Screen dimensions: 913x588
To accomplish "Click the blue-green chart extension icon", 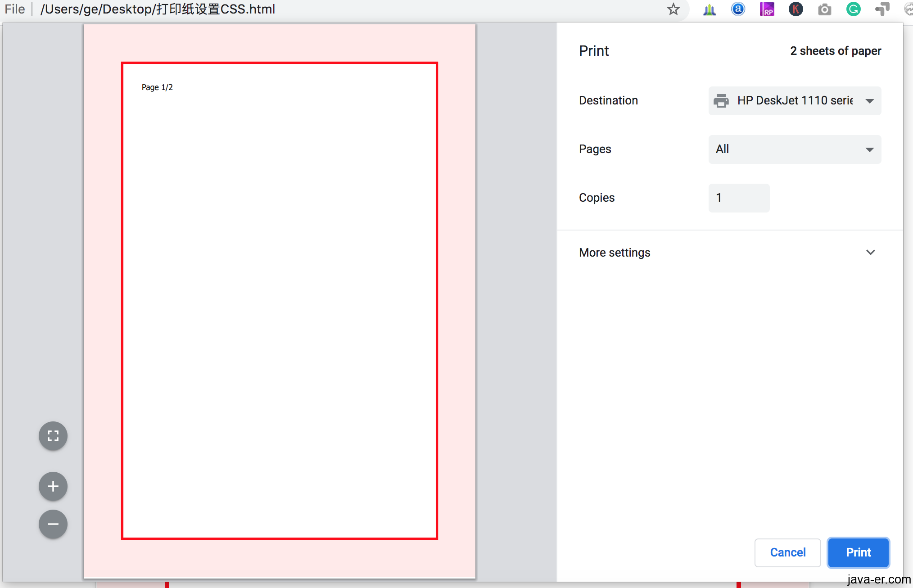I will click(x=709, y=9).
